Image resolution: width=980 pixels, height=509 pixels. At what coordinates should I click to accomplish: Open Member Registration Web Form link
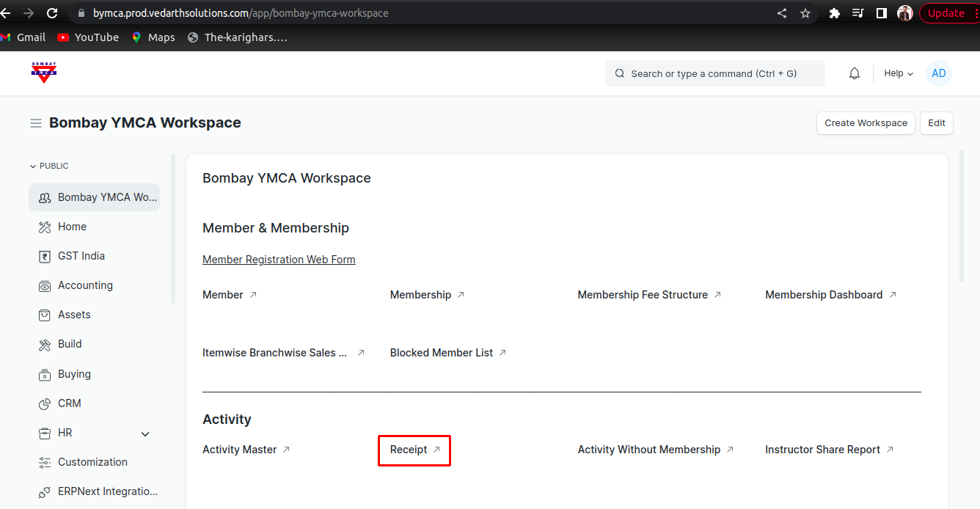[x=279, y=260]
